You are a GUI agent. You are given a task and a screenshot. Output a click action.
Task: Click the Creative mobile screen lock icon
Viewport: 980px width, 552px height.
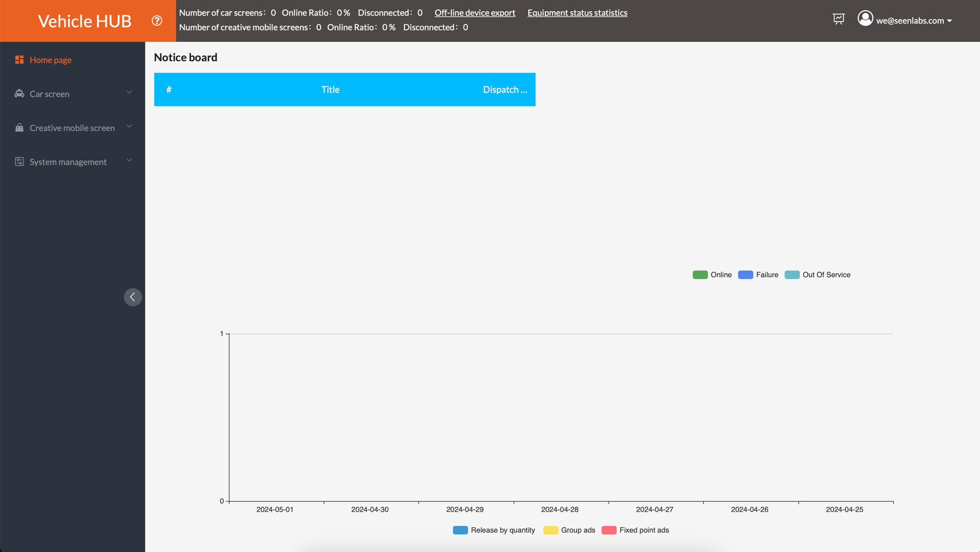19,127
